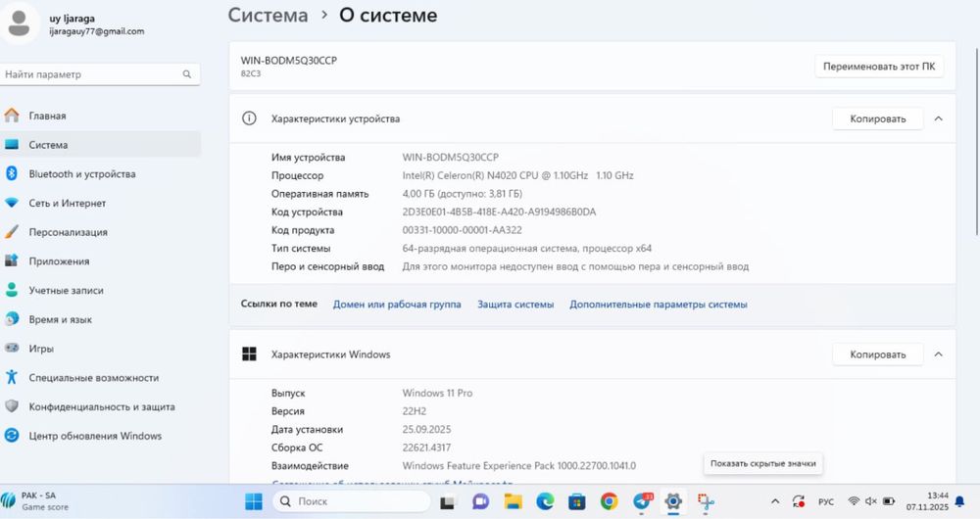
Task: Open Персонализация settings
Action: pos(100,232)
